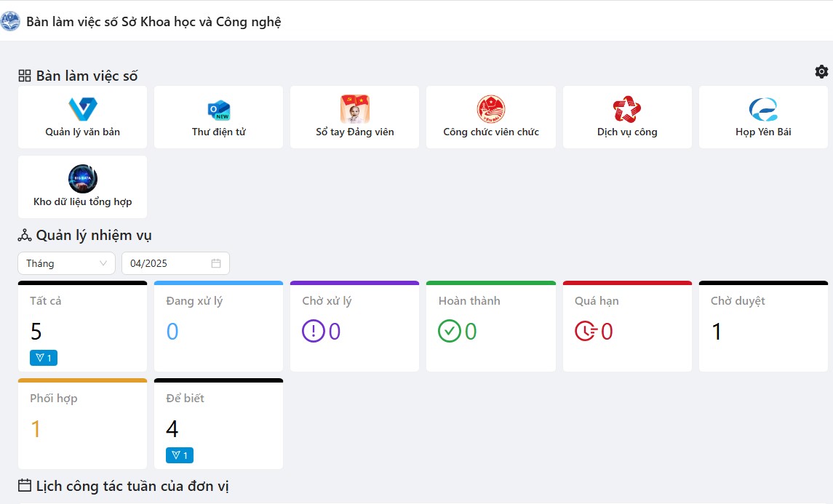
Task: Click the filter badge under Để biết
Action: click(180, 455)
